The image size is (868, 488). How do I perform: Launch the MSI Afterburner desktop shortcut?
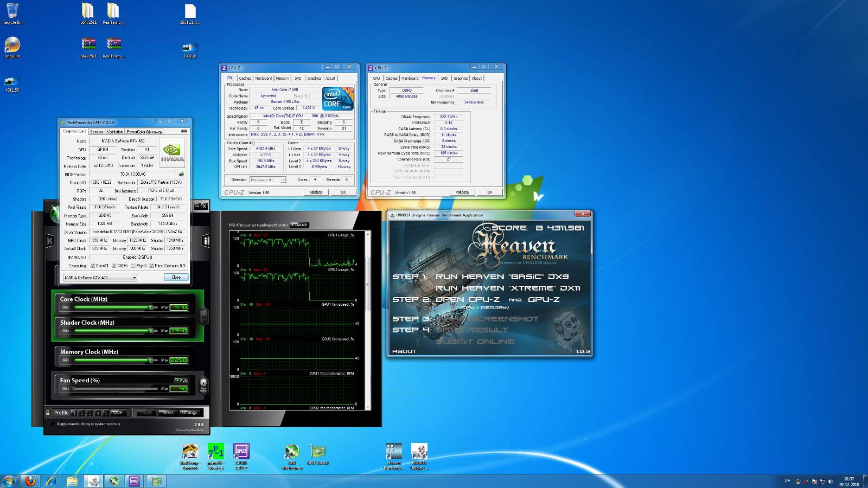292,456
